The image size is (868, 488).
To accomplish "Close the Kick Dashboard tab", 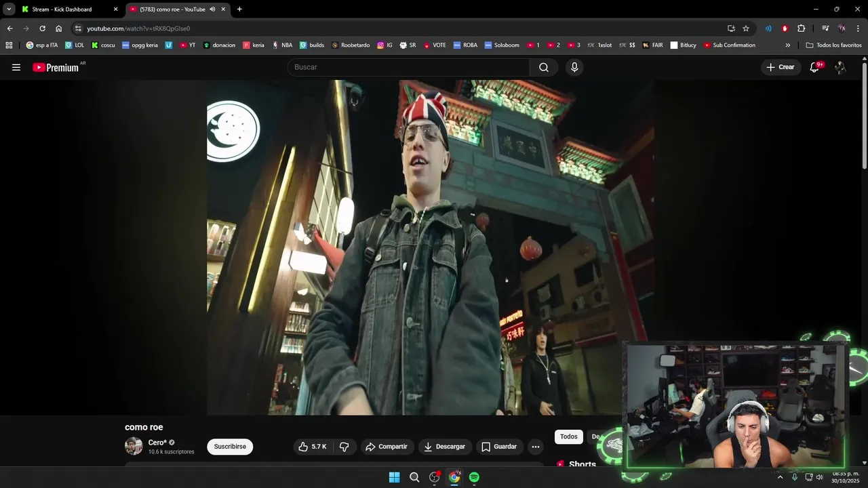I will (x=115, y=9).
